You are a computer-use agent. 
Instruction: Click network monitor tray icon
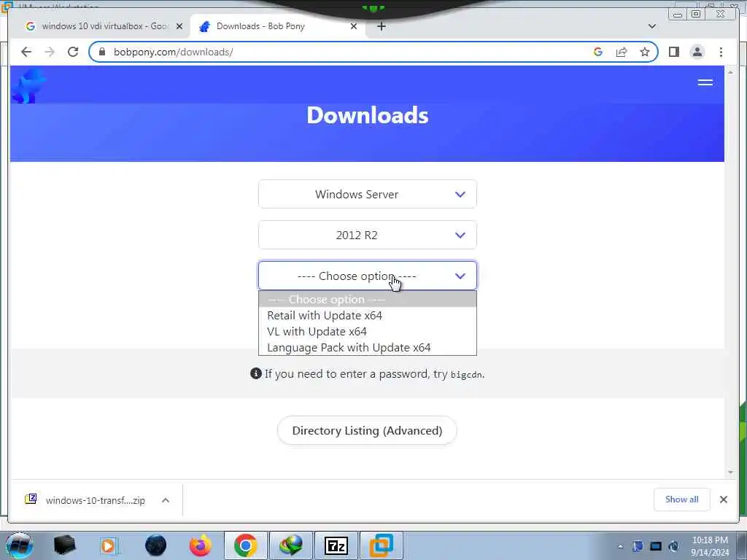pyautogui.click(x=656, y=546)
